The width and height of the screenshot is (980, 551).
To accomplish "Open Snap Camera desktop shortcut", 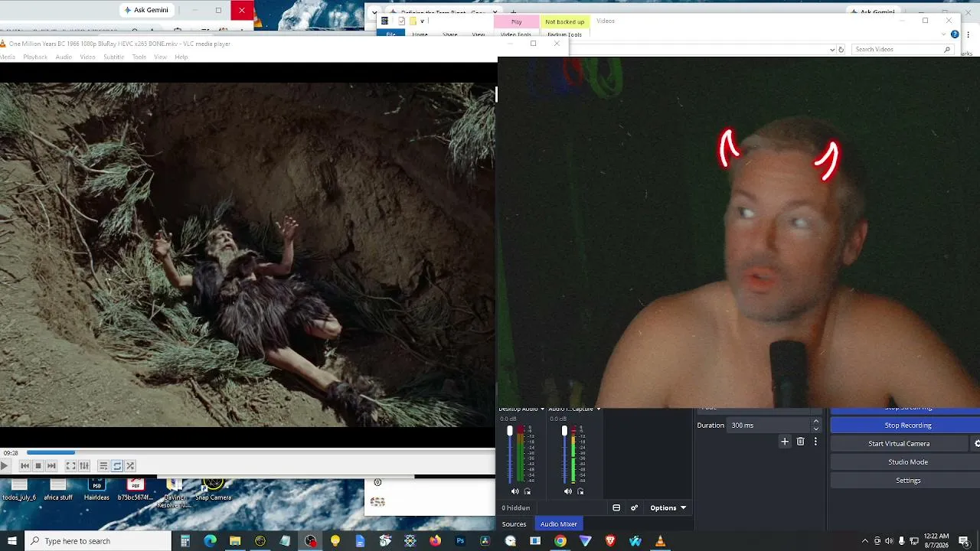I will pyautogui.click(x=214, y=489).
